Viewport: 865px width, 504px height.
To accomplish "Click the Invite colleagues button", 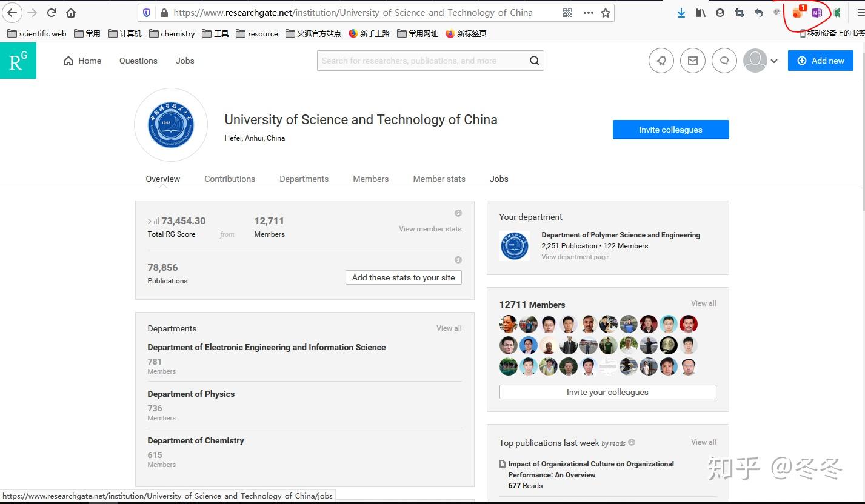I will (x=670, y=130).
